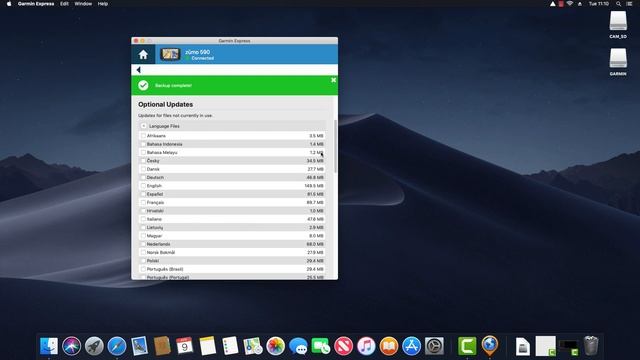
Task: Click the updates list vertical scrollbar
Action: [336, 146]
